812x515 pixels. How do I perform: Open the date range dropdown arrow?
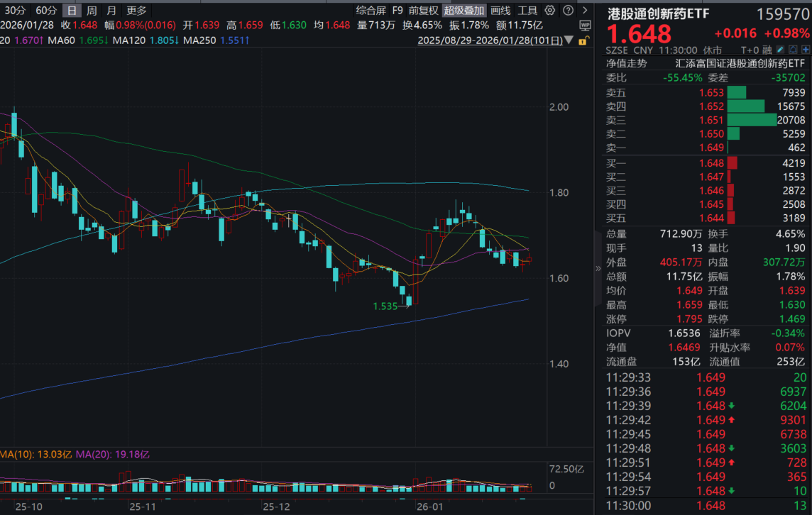coord(568,40)
